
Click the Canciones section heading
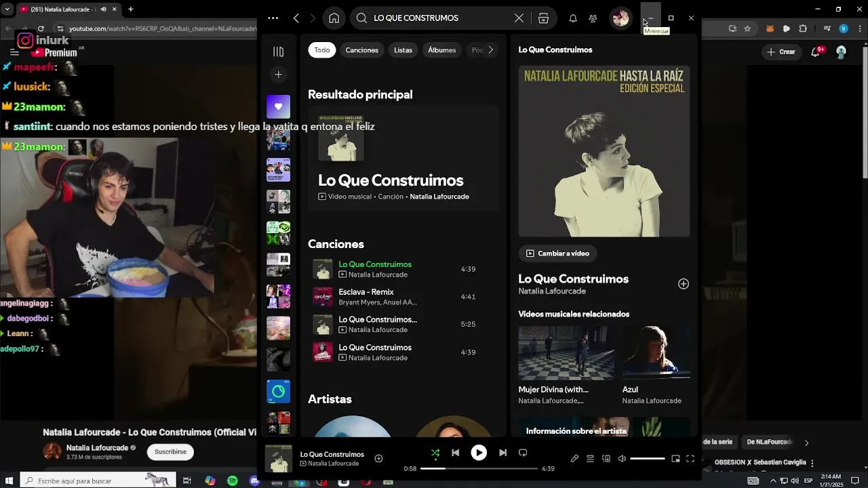pyautogui.click(x=336, y=244)
